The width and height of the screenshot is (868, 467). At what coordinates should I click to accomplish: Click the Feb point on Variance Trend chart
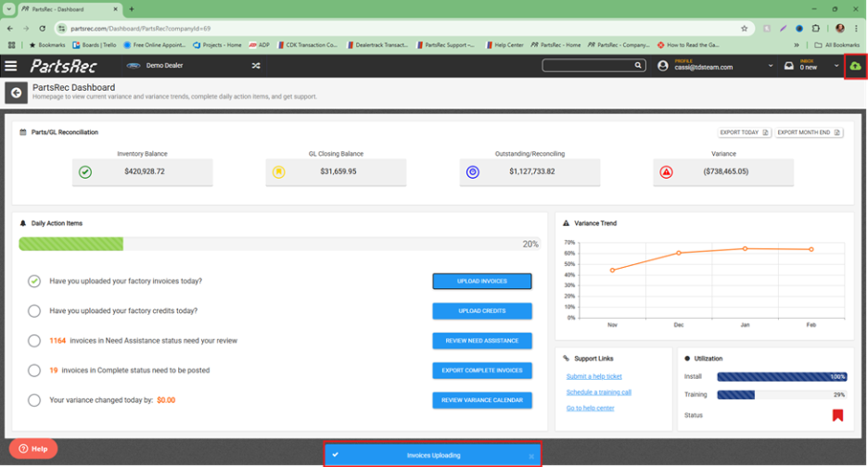(811, 249)
